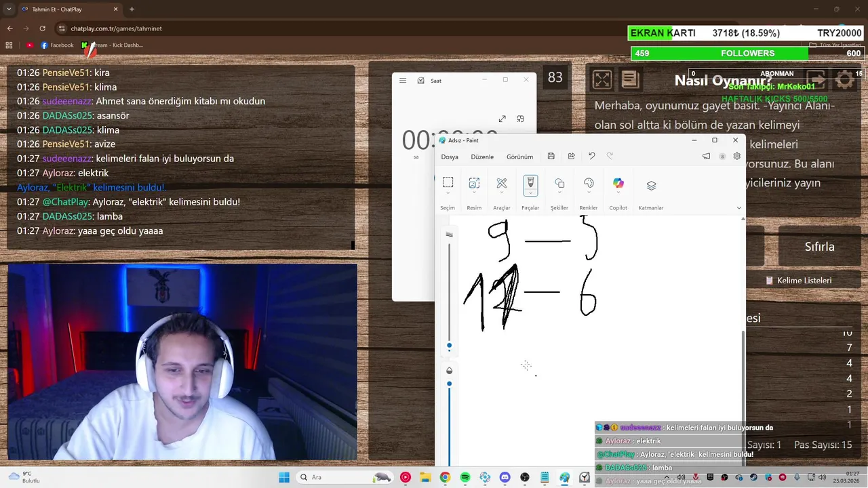The height and width of the screenshot is (488, 868).
Task: Show hidden system tray icons
Action: 667,477
